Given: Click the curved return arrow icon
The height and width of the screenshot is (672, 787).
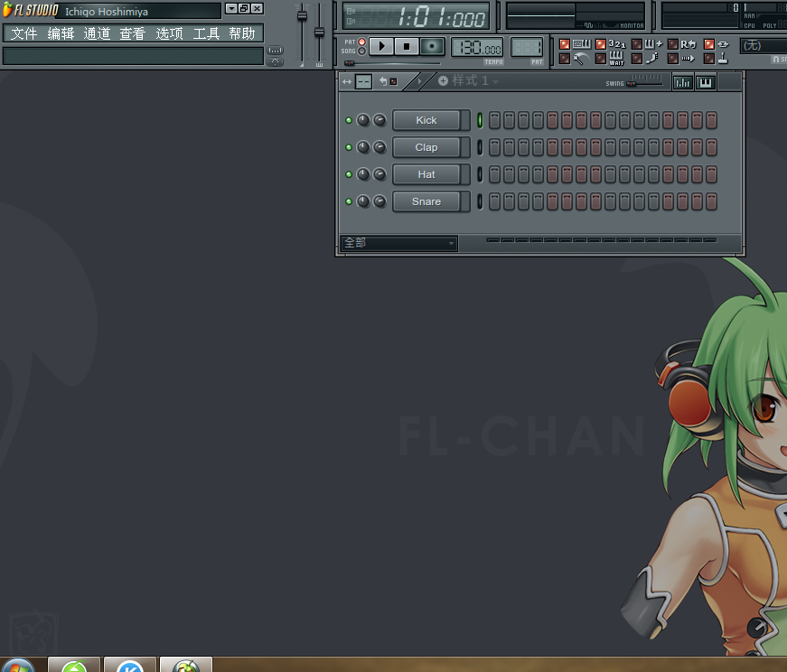Looking at the screenshot, I should (383, 81).
